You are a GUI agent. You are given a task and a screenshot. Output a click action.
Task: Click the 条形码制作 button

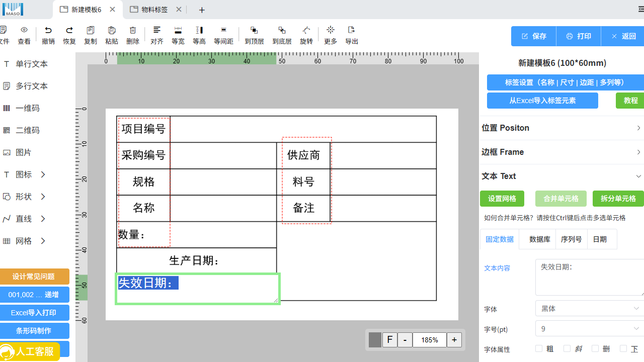click(x=34, y=331)
